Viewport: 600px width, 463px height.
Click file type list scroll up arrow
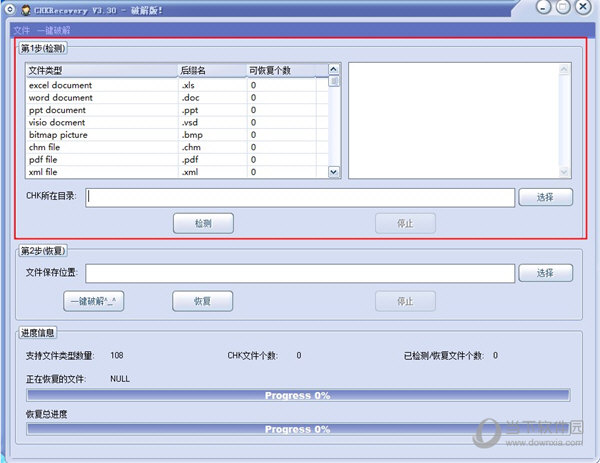click(334, 69)
